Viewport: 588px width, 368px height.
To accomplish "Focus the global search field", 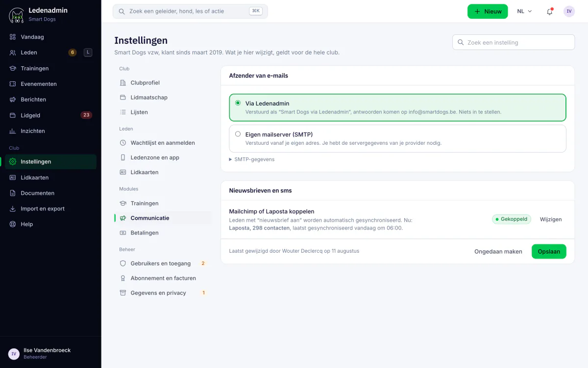I will [x=190, y=11].
